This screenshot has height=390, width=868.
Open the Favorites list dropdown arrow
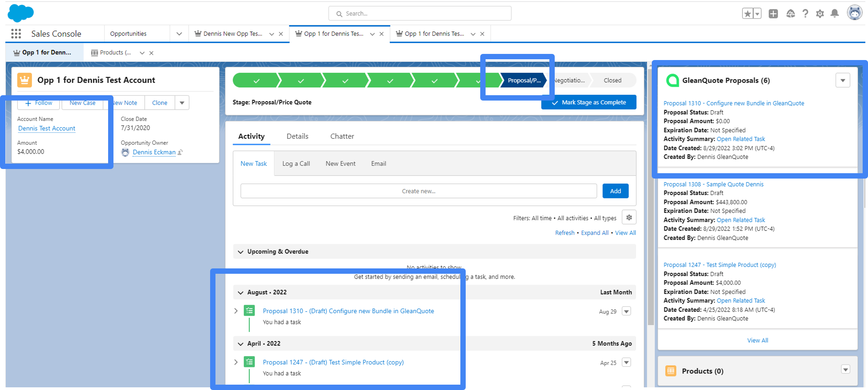coord(757,13)
